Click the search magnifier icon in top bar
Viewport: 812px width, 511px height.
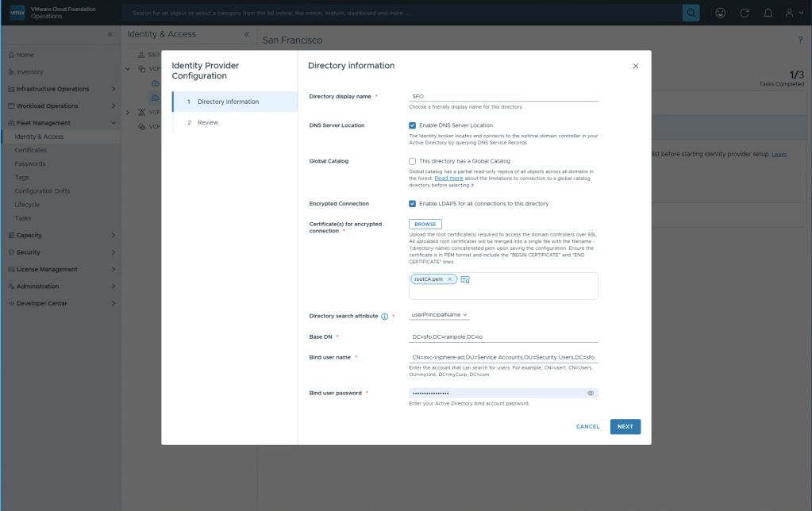[691, 13]
